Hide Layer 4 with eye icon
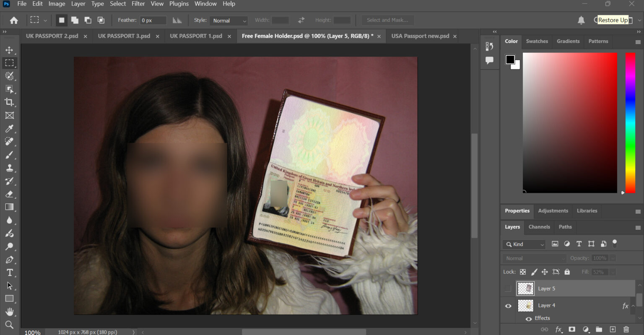 [x=508, y=306]
